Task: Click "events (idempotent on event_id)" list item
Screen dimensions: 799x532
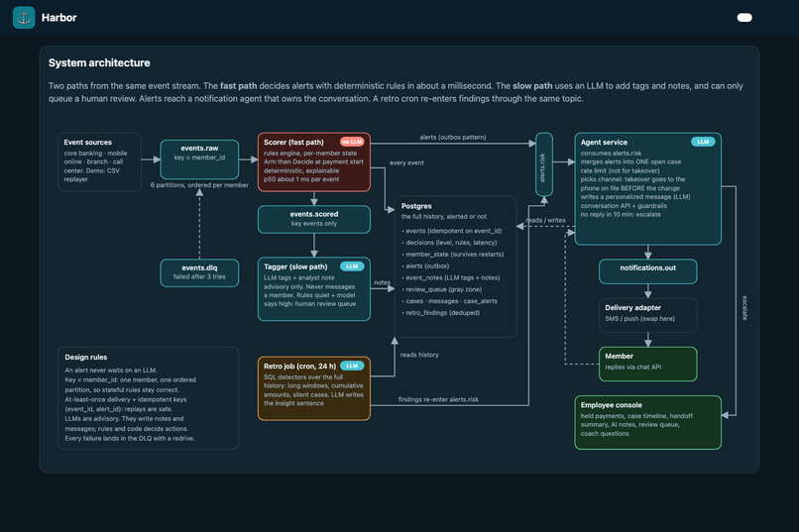Action: click(x=453, y=231)
